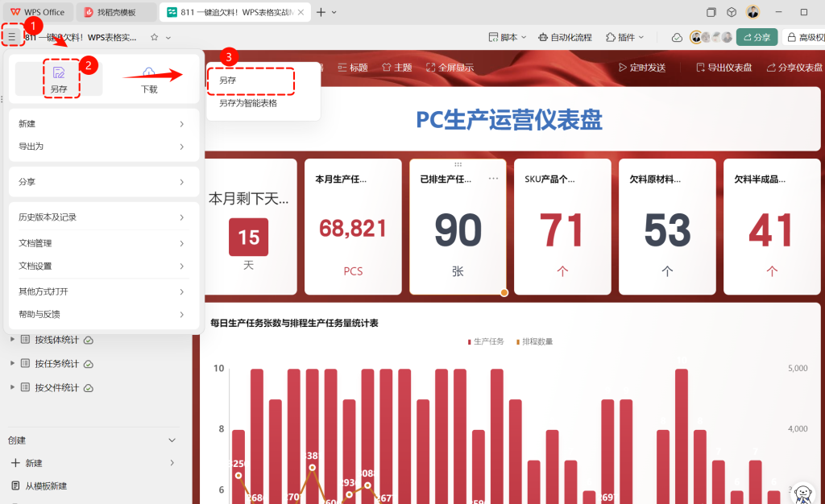View the collaborator avatars group
825x504 pixels.
click(711, 37)
